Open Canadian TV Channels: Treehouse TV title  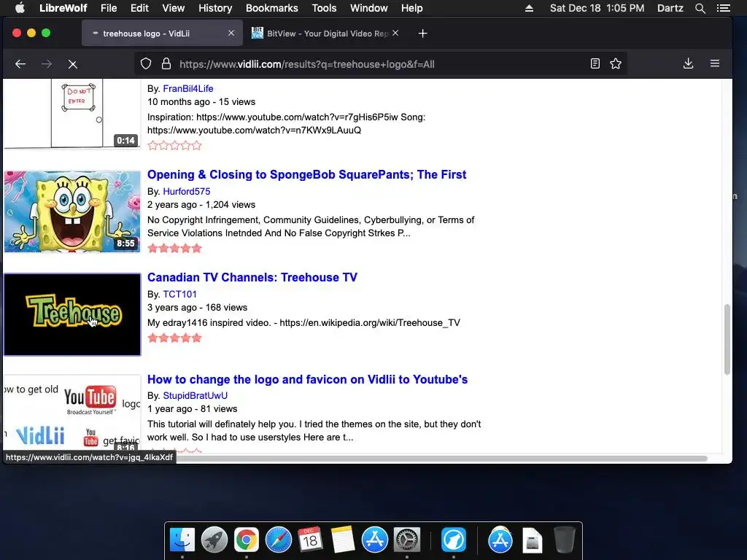pyautogui.click(x=252, y=277)
